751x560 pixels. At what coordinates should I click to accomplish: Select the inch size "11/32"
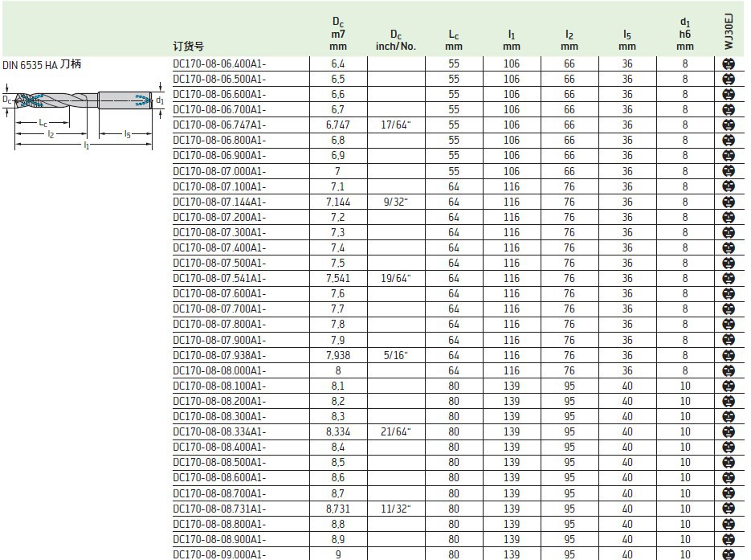click(x=396, y=509)
